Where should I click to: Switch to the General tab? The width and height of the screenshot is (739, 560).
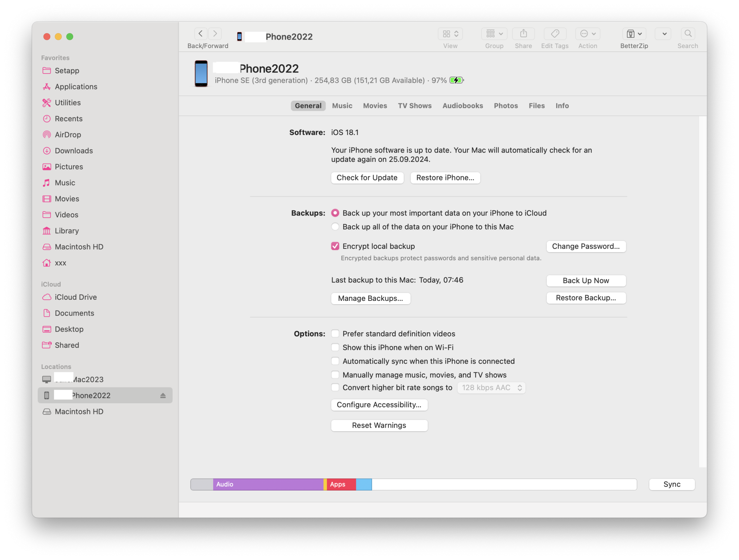[x=308, y=106]
